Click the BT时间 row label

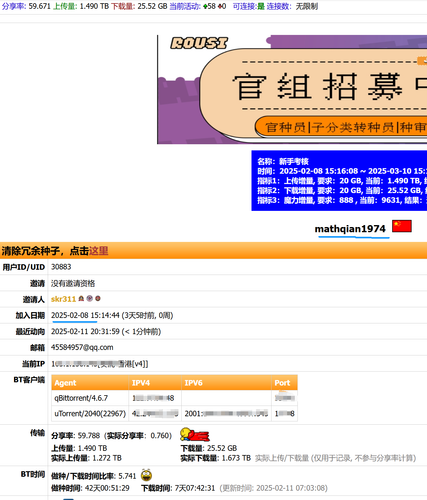(33, 474)
